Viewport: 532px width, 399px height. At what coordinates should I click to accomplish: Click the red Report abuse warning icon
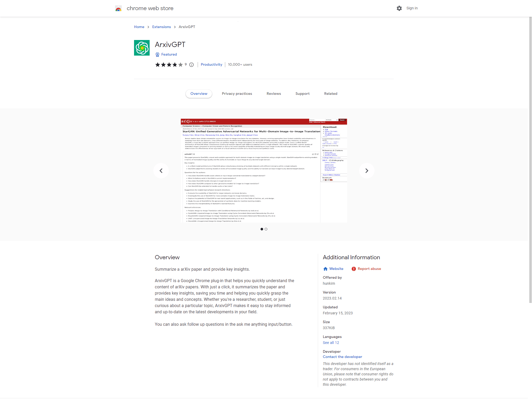click(x=354, y=269)
